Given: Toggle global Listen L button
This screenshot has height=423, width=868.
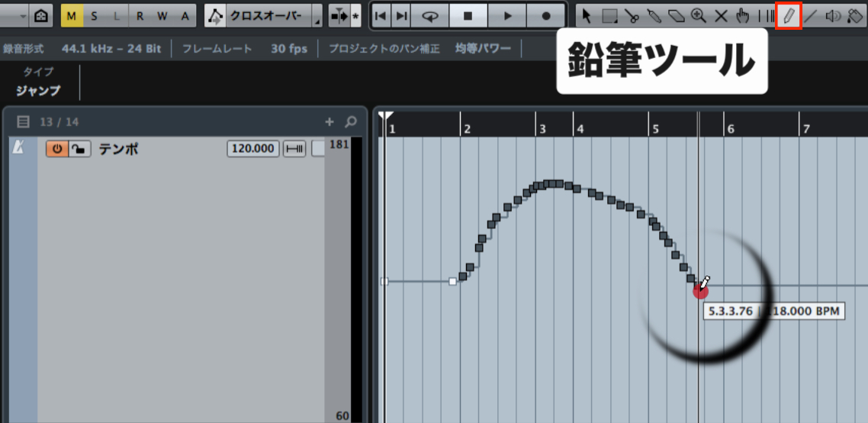Looking at the screenshot, I should pos(117,16).
